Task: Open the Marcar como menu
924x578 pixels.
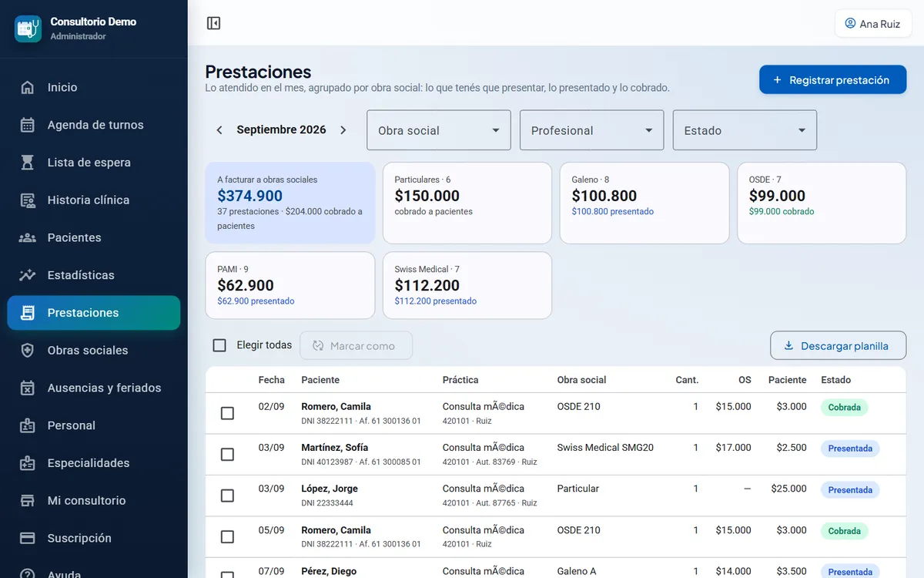Action: (x=357, y=345)
